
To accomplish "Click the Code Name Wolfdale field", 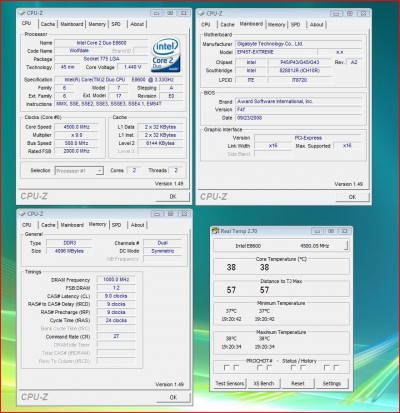I will pos(79,51).
